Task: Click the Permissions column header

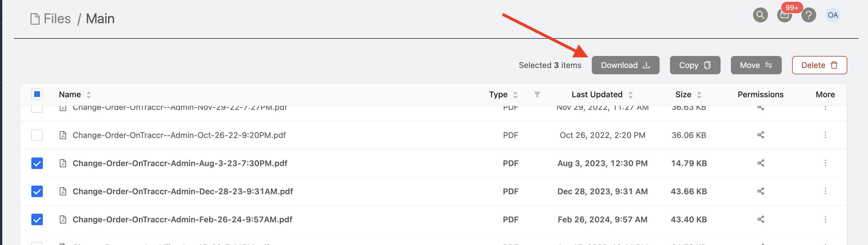Action: (761, 95)
